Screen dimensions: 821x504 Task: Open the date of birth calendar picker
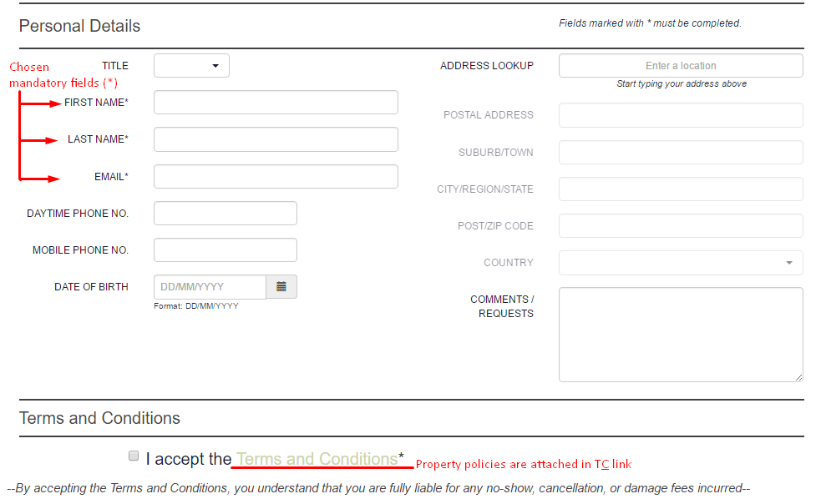click(x=281, y=287)
